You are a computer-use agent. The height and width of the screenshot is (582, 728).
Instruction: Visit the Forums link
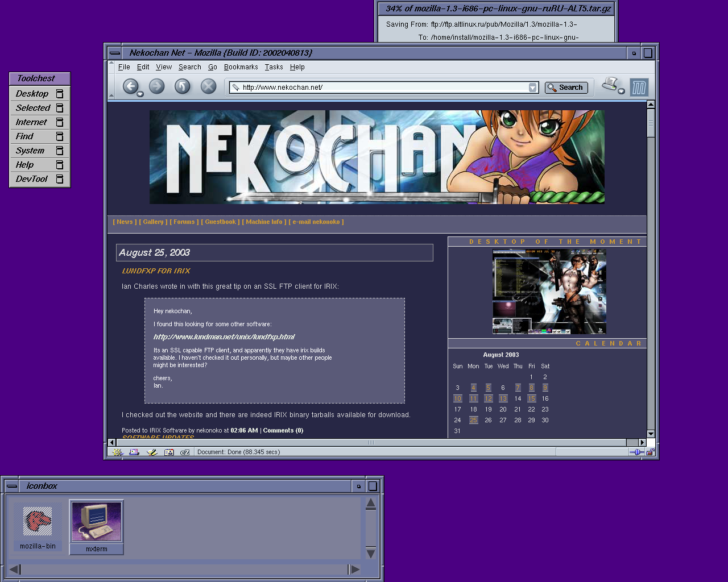coord(184,222)
